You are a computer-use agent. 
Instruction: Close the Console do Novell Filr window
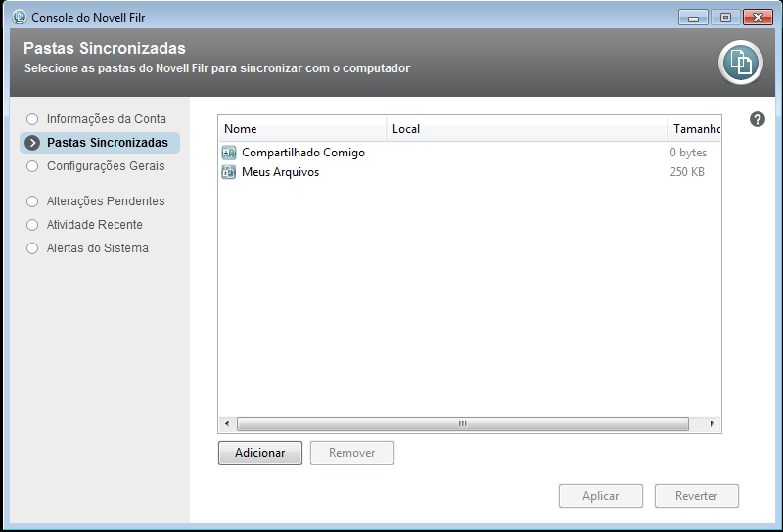click(x=758, y=18)
